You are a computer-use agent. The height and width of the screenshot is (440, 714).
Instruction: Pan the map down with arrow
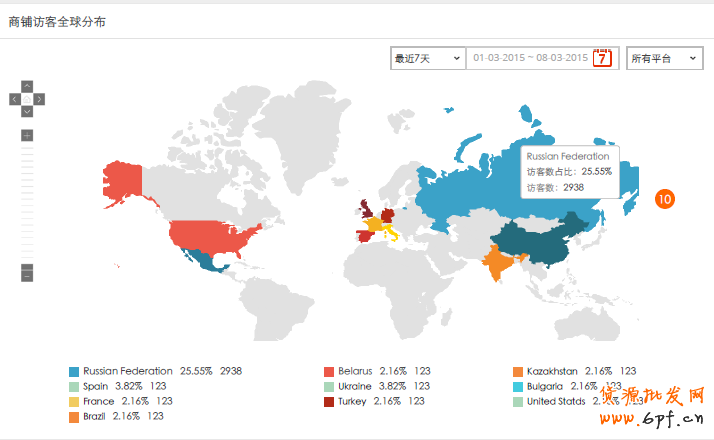pos(27,111)
